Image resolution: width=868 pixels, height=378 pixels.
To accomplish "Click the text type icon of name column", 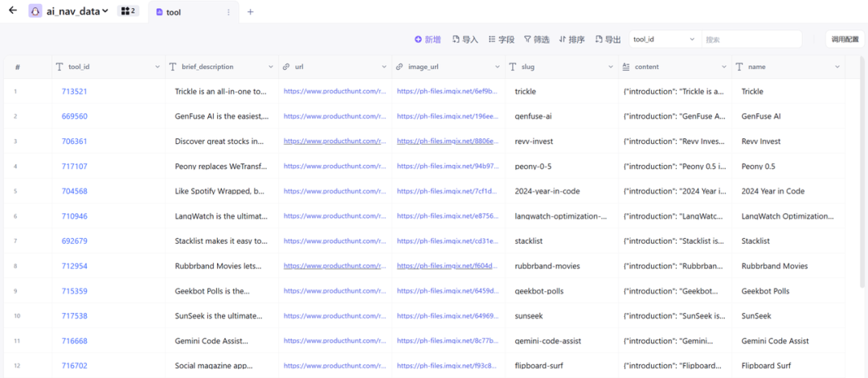I will click(739, 67).
